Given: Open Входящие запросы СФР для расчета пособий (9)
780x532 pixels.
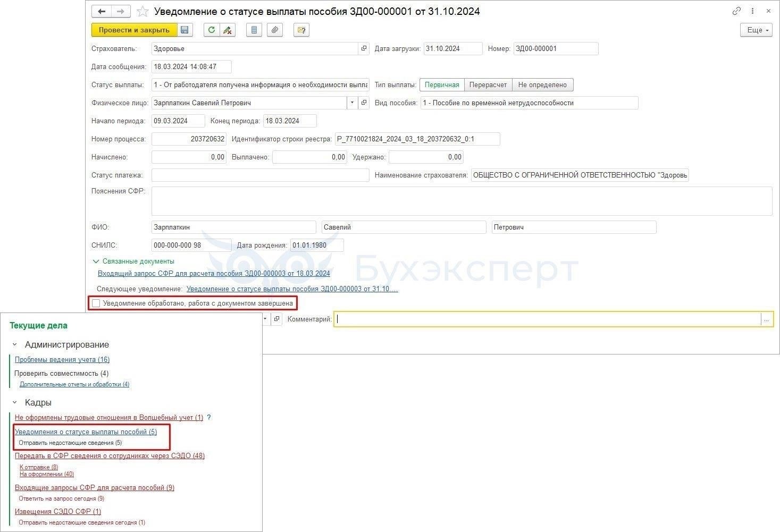Looking at the screenshot, I should (x=95, y=487).
